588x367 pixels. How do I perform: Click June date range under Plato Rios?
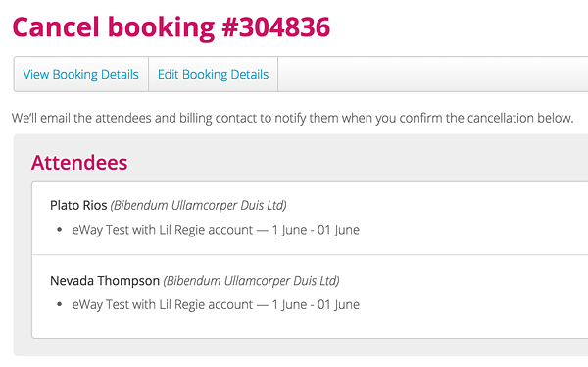(316, 230)
